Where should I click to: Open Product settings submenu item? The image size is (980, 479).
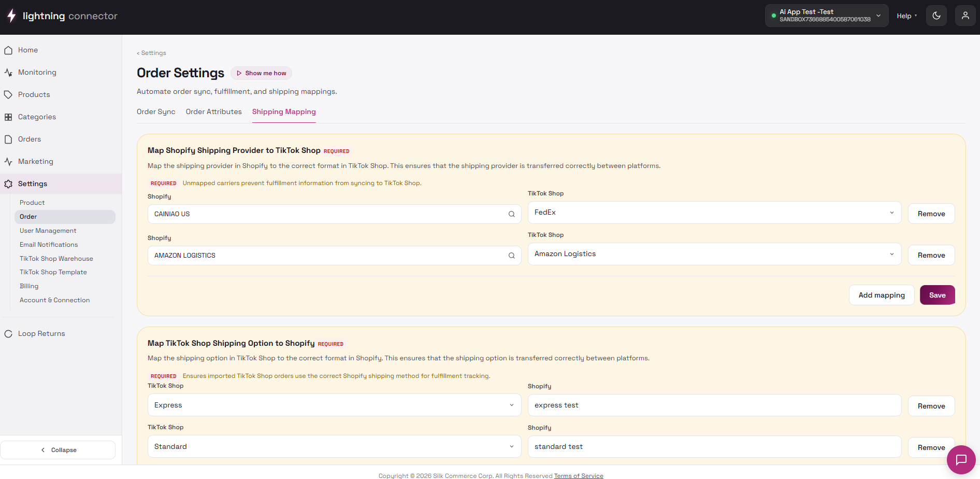[32, 203]
